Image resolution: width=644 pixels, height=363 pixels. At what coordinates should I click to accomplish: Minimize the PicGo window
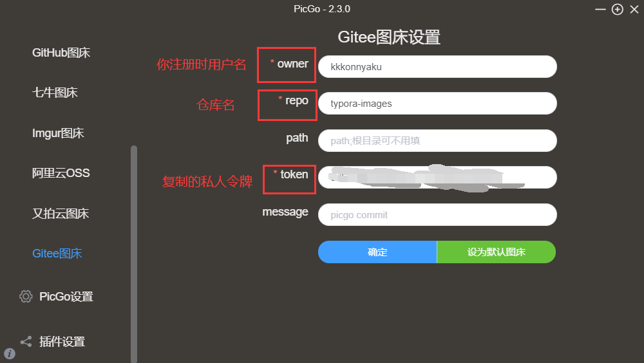point(600,10)
